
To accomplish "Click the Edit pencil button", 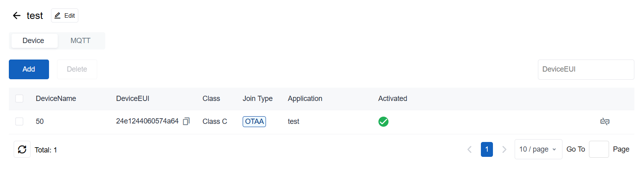I will coord(65,15).
